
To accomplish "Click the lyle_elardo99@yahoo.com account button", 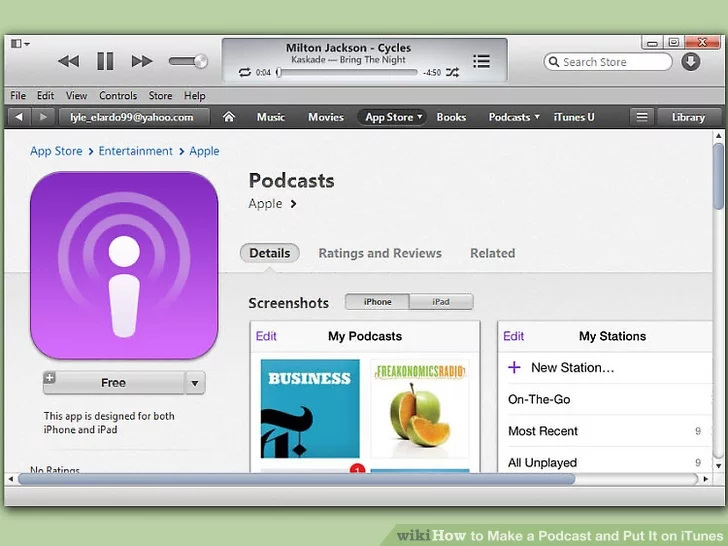I will click(133, 117).
